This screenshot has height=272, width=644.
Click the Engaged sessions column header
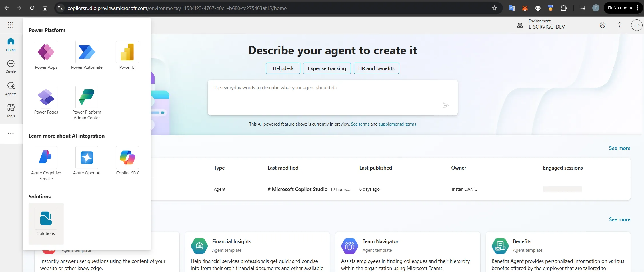[x=563, y=168]
